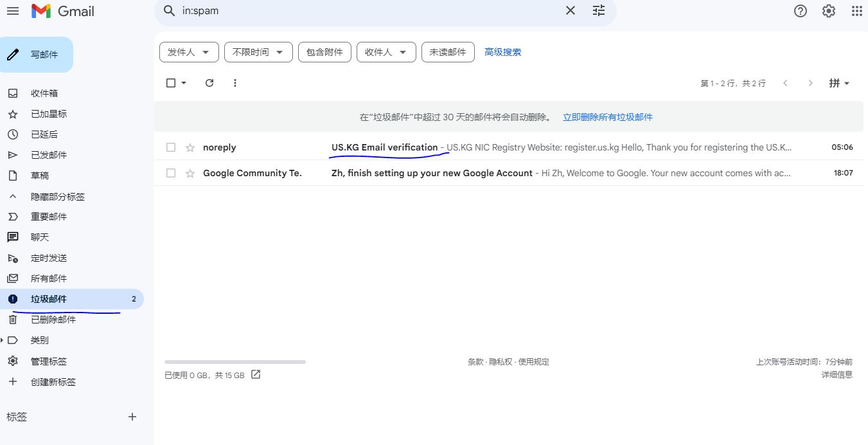Click 立即删除所有垃圾邮件 link
The image size is (868, 445).
click(608, 117)
